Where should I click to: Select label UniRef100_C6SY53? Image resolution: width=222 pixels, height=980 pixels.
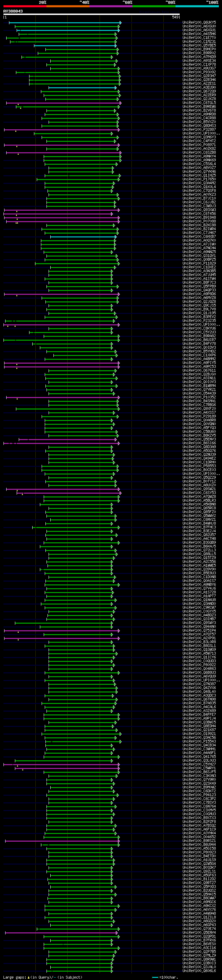coord(199,493)
